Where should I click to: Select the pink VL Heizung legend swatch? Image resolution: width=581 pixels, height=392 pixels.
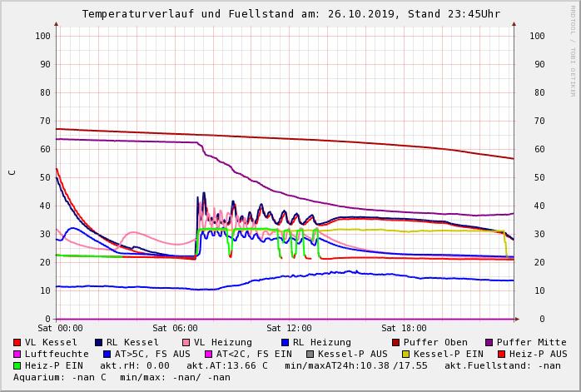click(186, 342)
